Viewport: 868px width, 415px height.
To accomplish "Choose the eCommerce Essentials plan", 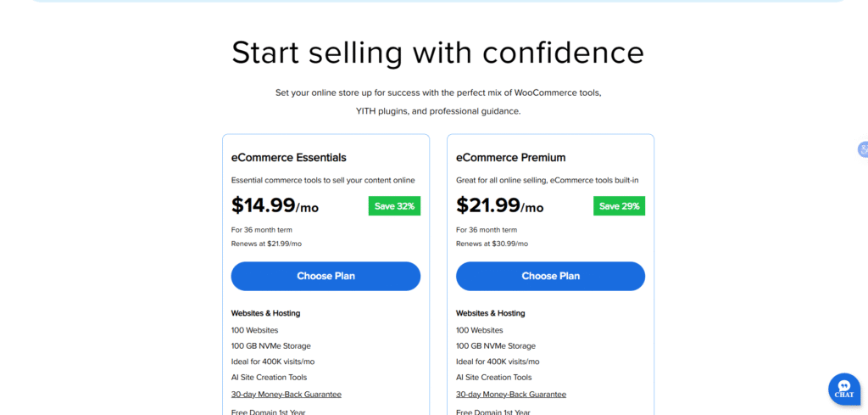I will [325, 276].
